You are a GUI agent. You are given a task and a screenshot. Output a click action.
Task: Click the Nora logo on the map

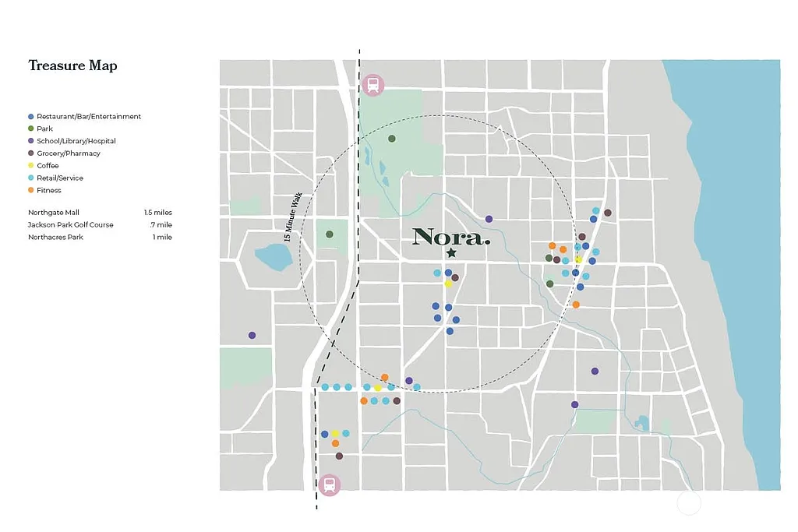(x=451, y=237)
